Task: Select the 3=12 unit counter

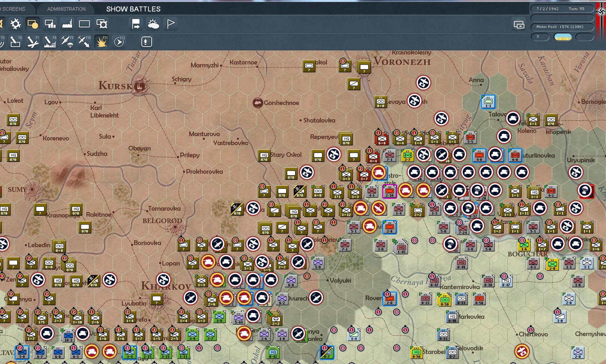Action: pos(346,210)
